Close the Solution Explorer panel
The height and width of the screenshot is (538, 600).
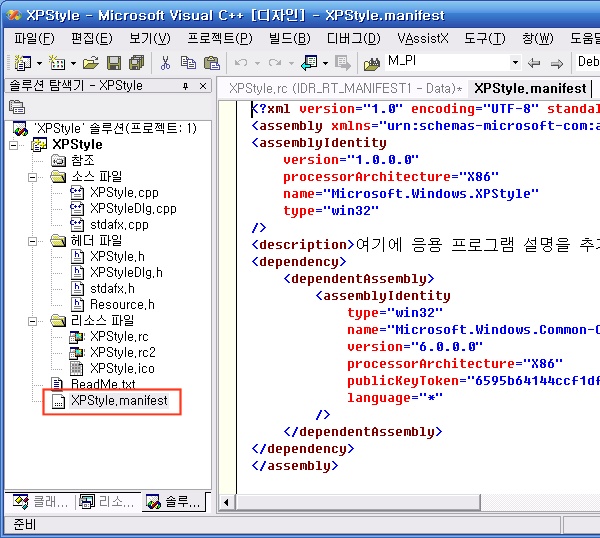coord(203,86)
